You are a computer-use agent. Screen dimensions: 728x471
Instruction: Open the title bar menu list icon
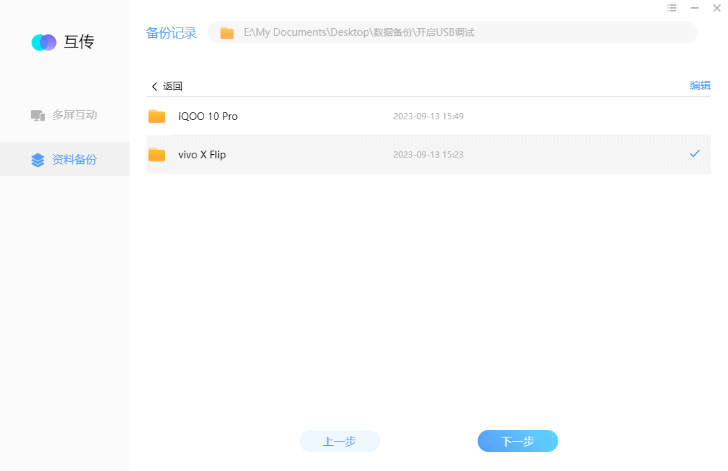pyautogui.click(x=671, y=8)
